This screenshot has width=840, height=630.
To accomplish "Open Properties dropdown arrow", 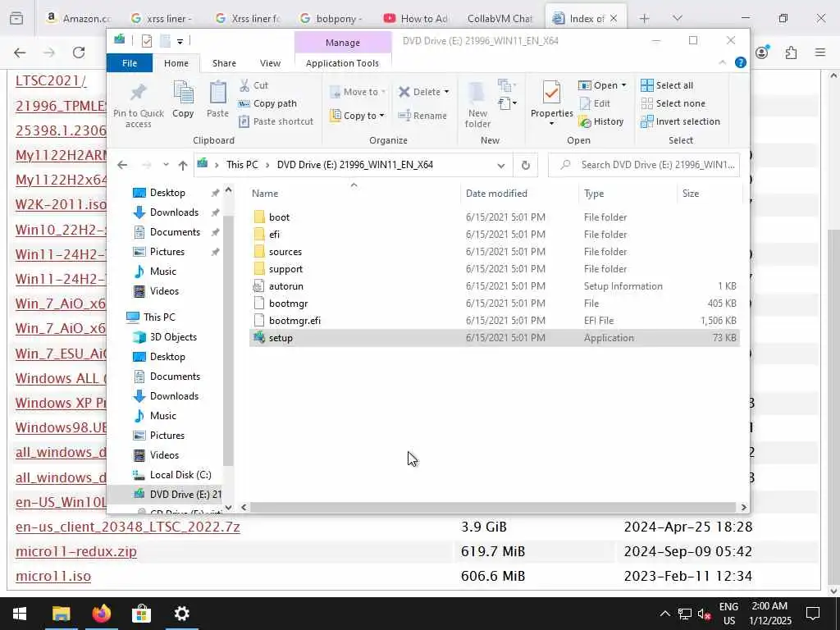I will click(x=551, y=124).
